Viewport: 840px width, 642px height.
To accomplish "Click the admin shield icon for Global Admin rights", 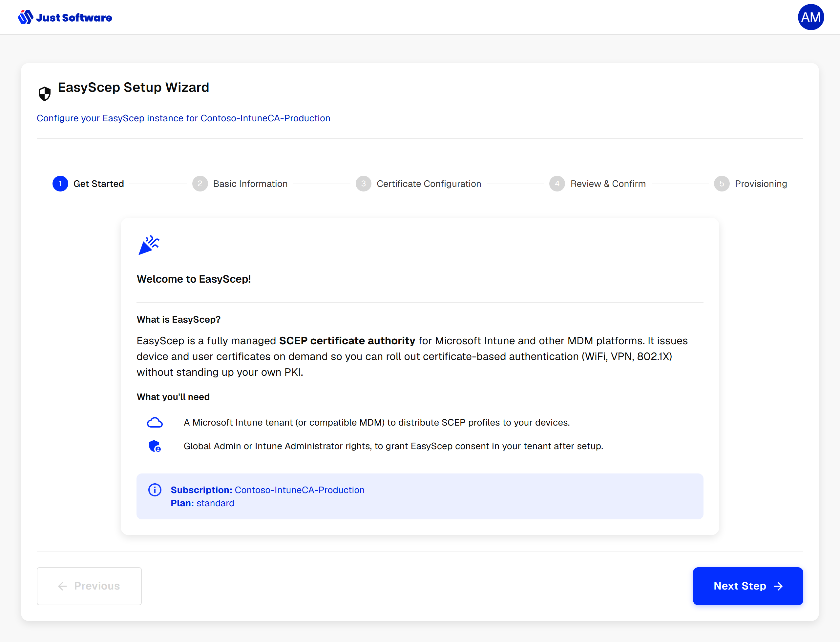I will point(155,446).
